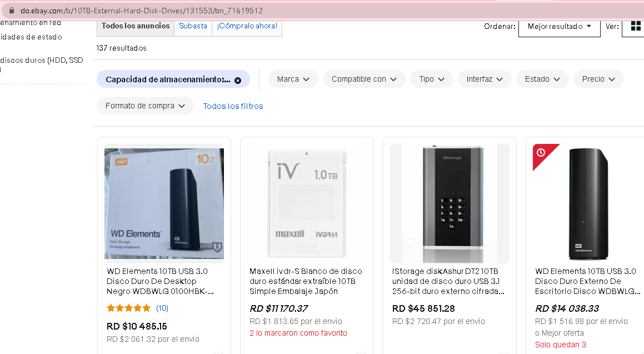
Task: Open the five-star rating on WD Elements
Action: [128, 308]
